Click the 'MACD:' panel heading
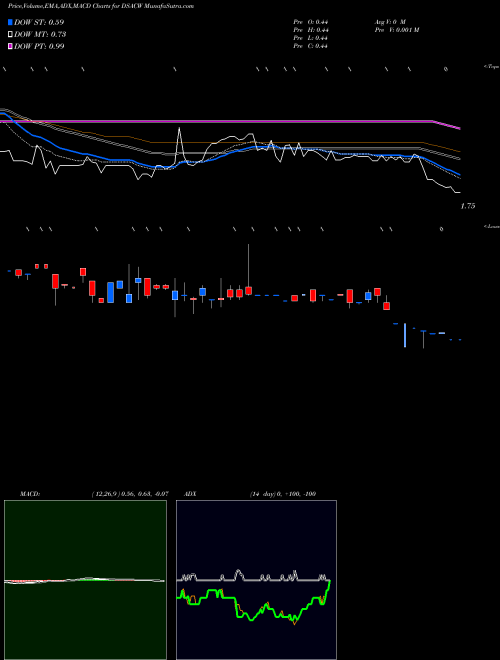The height and width of the screenshot is (660, 500). click(30, 494)
